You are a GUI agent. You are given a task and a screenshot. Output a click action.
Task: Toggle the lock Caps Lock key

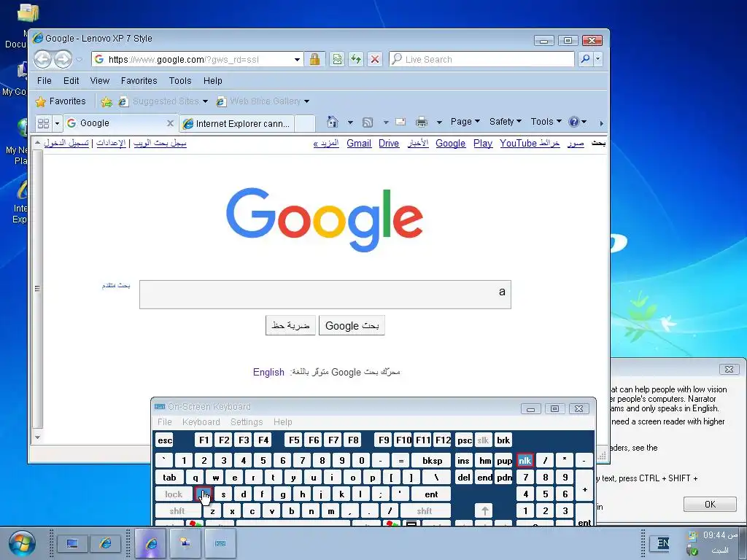click(174, 494)
